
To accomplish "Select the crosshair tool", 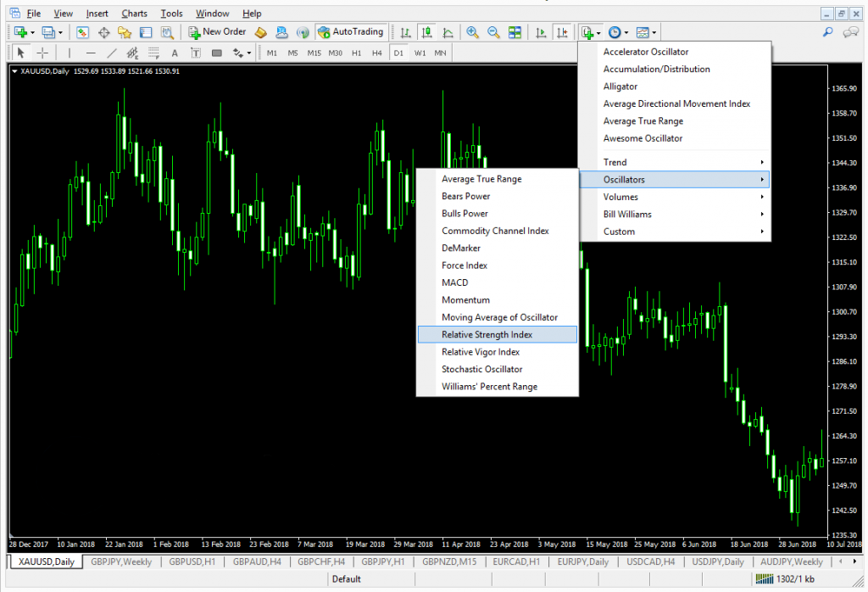I will [x=42, y=53].
